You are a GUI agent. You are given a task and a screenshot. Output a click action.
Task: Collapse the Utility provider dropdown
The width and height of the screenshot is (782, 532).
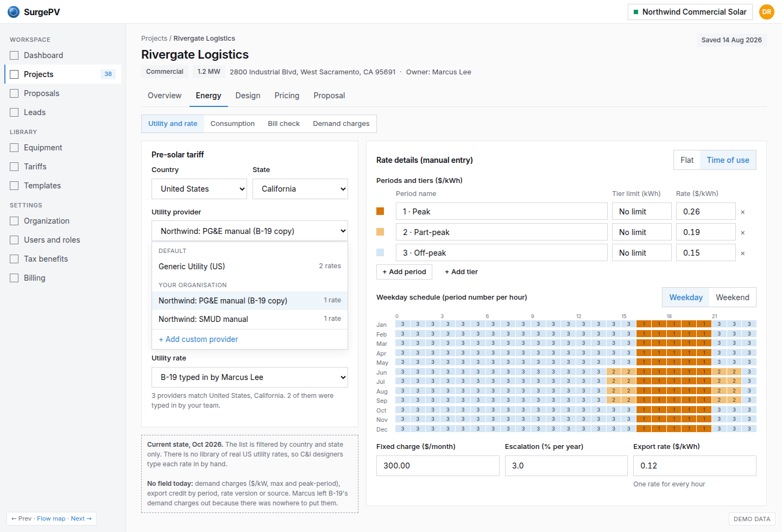click(x=250, y=231)
